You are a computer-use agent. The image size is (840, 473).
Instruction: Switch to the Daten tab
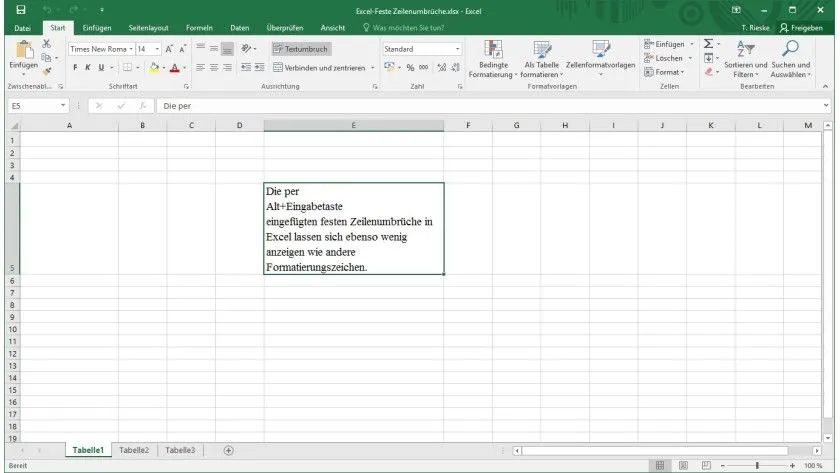[239, 28]
